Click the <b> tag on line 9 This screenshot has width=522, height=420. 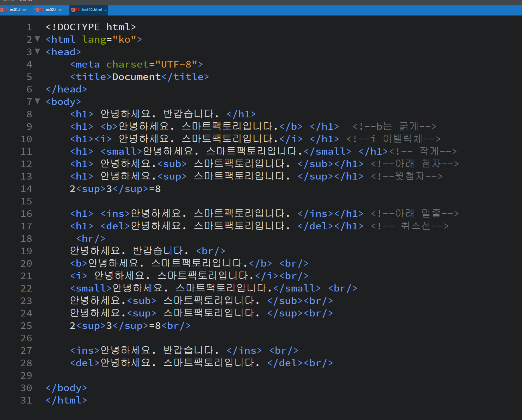[x=109, y=127]
